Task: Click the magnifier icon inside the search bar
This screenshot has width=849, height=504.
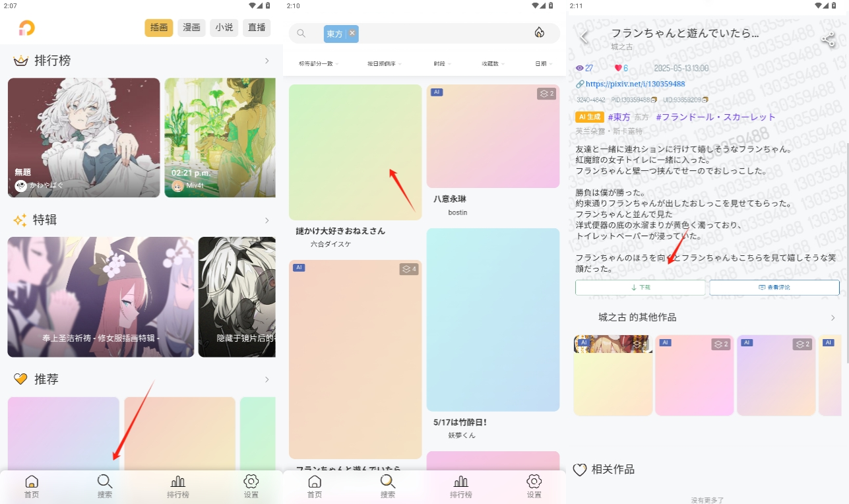Action: [301, 33]
